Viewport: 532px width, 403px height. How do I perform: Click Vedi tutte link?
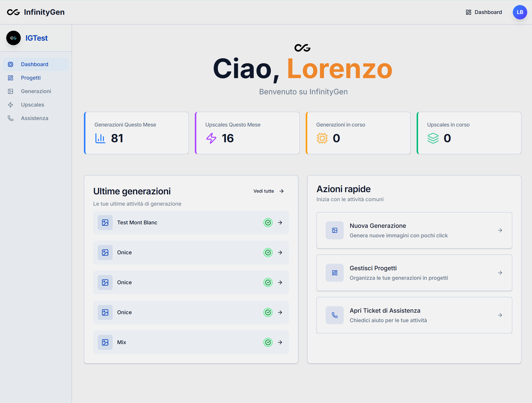pos(268,191)
